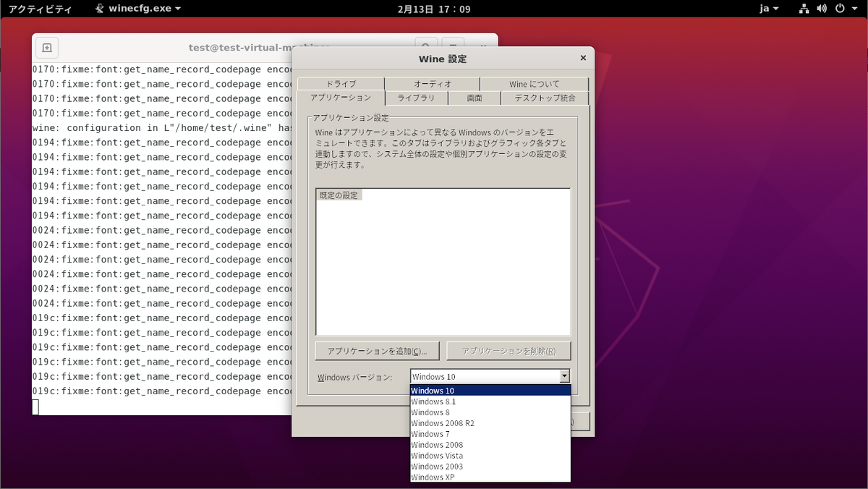Open the volume icon in the top bar

click(822, 9)
